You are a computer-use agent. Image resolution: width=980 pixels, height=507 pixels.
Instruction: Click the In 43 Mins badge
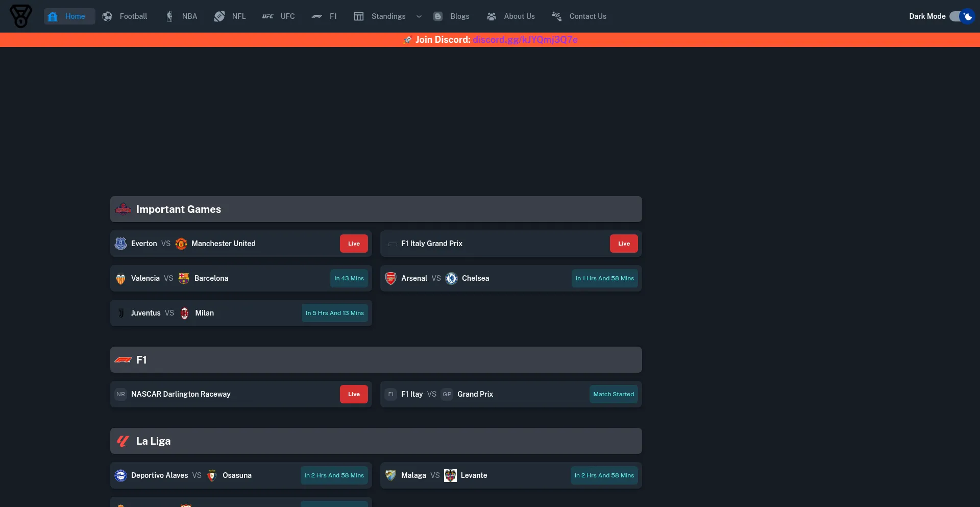tap(349, 278)
